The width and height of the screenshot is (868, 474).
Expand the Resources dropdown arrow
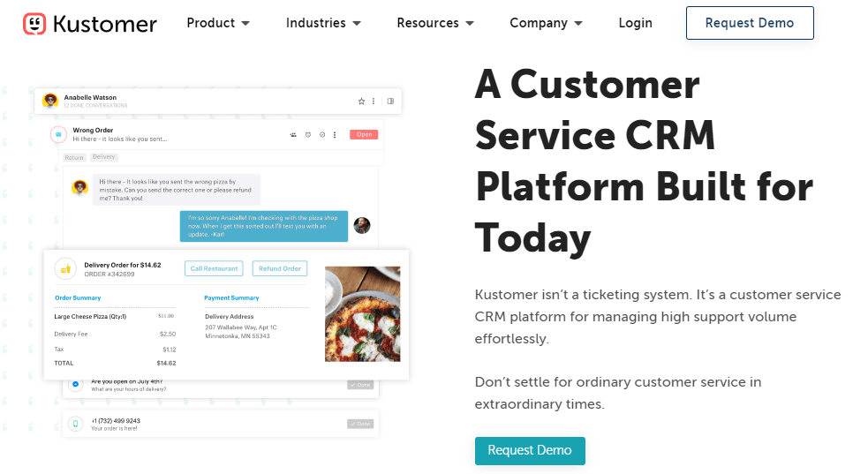point(470,24)
